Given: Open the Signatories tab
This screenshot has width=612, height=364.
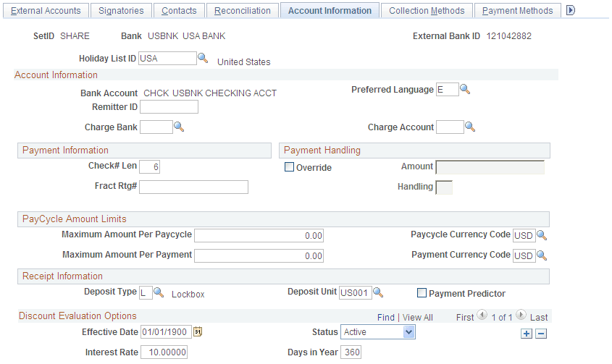Looking at the screenshot, I should pyautogui.click(x=121, y=11).
